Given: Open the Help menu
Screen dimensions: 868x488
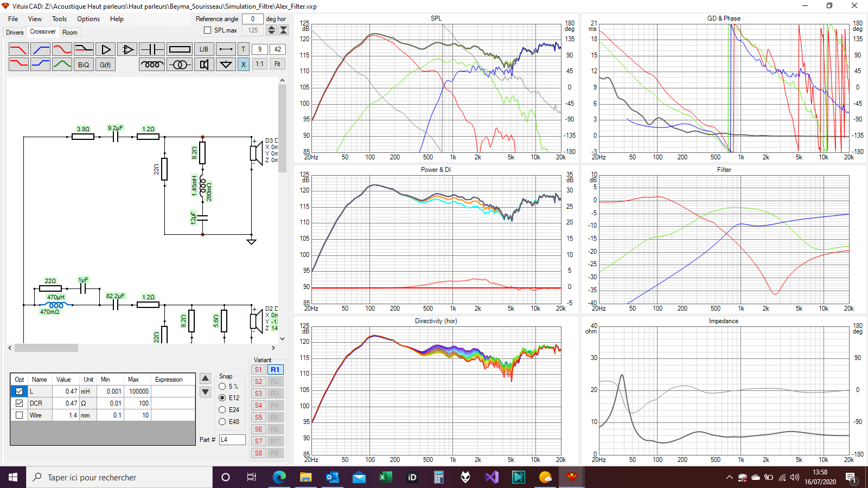Looking at the screenshot, I should [x=117, y=19].
